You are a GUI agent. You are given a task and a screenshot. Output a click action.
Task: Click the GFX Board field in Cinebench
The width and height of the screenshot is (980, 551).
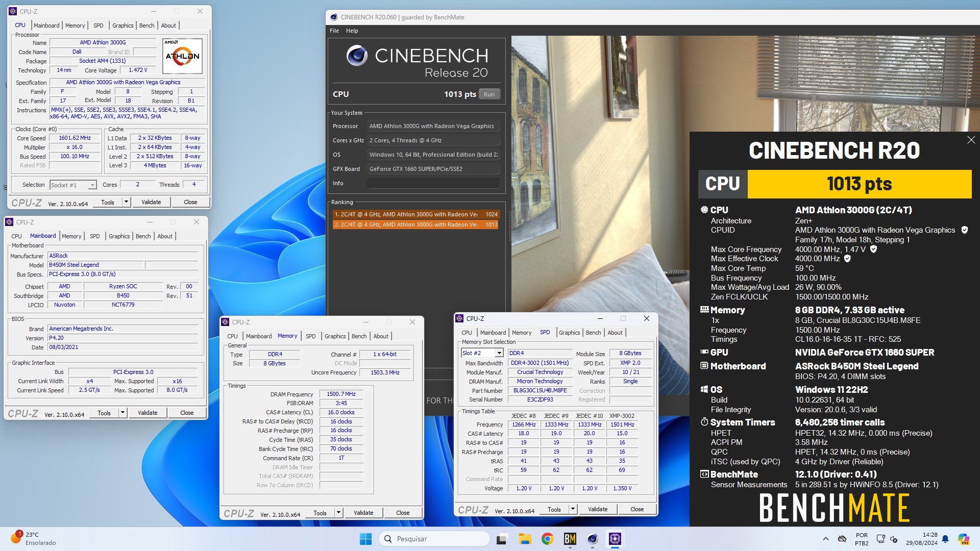pos(433,169)
